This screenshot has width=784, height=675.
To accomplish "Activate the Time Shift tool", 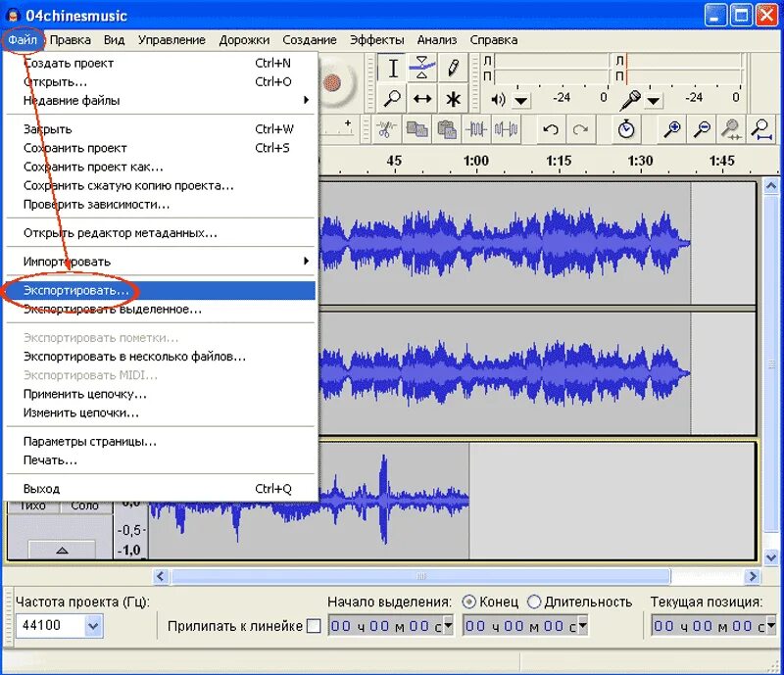I will 422,98.
